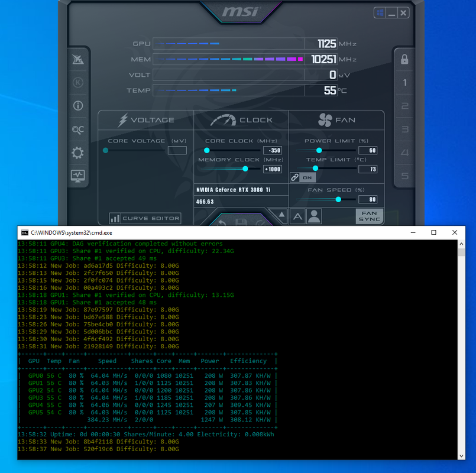The width and height of the screenshot is (476, 473).
Task: Click the Fan Speed slider handle
Action: [338, 199]
